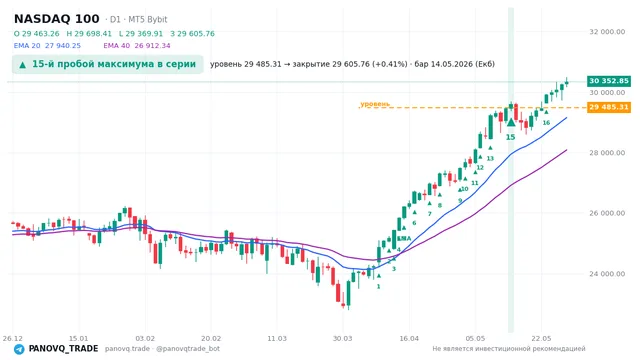Image resolution: width=640 pixels, height=360 pixels.
Task: Click the 'EMA 40 26 912.34' legend
Action: (137, 45)
